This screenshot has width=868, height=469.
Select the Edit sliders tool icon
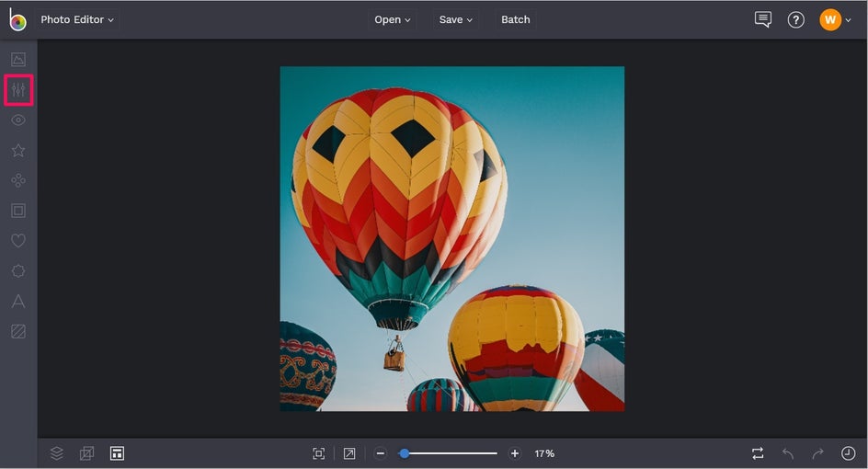coord(18,90)
